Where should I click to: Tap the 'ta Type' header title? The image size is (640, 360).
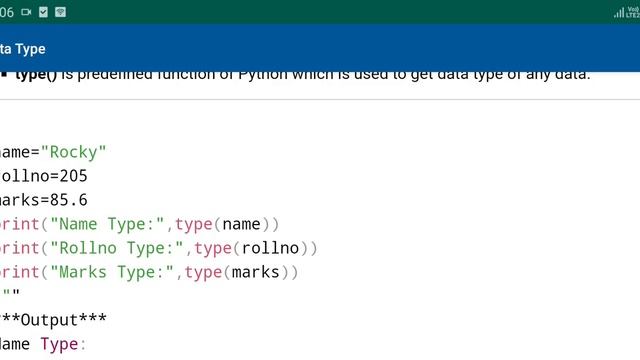pyautogui.click(x=22, y=49)
